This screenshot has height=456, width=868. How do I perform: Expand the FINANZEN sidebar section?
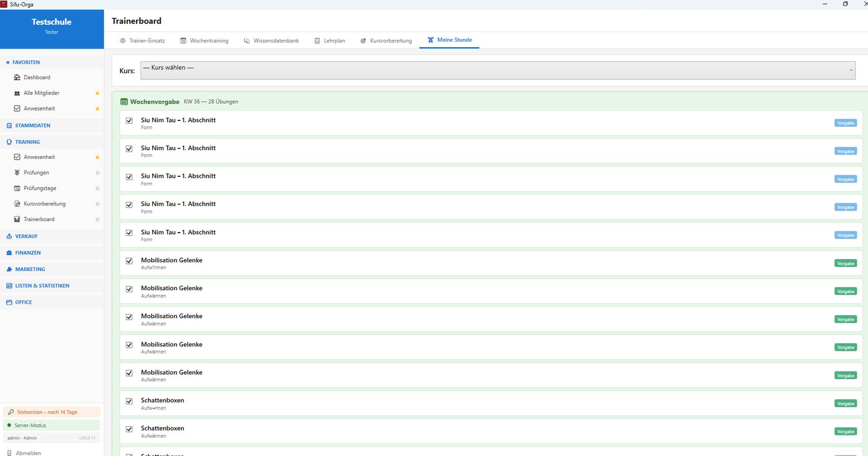52,253
